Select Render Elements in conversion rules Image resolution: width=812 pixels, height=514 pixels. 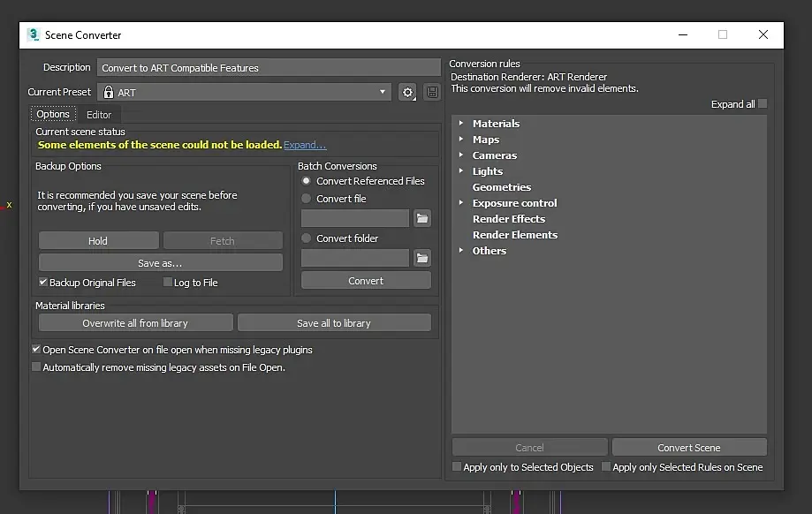tap(515, 235)
